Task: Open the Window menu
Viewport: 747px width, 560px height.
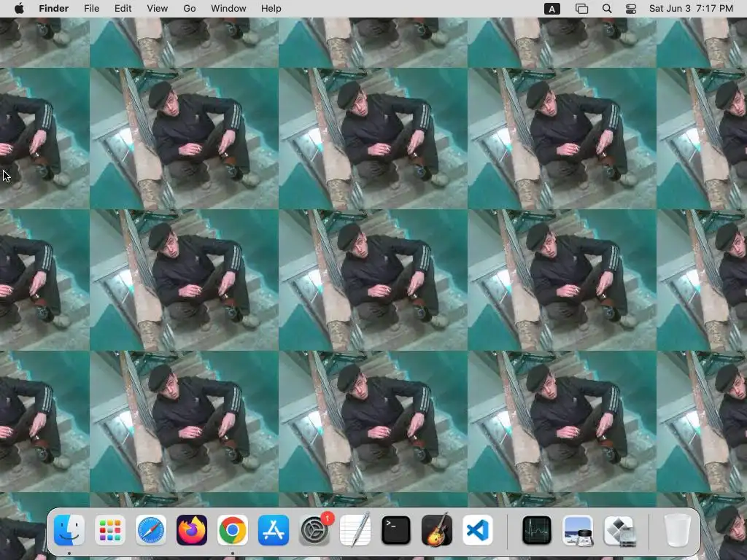Action: 228,9
